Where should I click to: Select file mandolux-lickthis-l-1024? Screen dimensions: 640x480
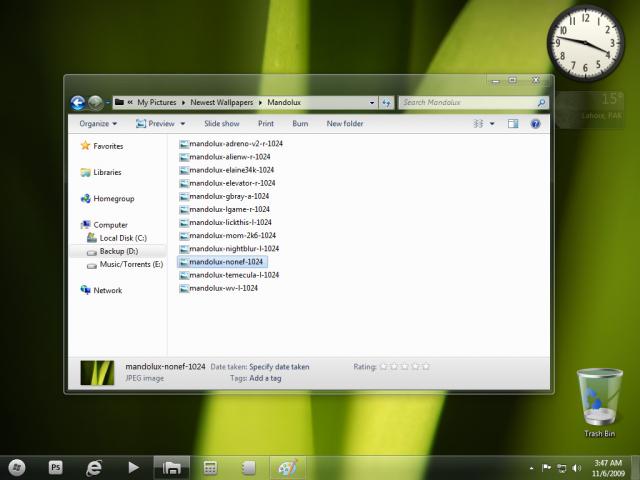click(x=225, y=222)
